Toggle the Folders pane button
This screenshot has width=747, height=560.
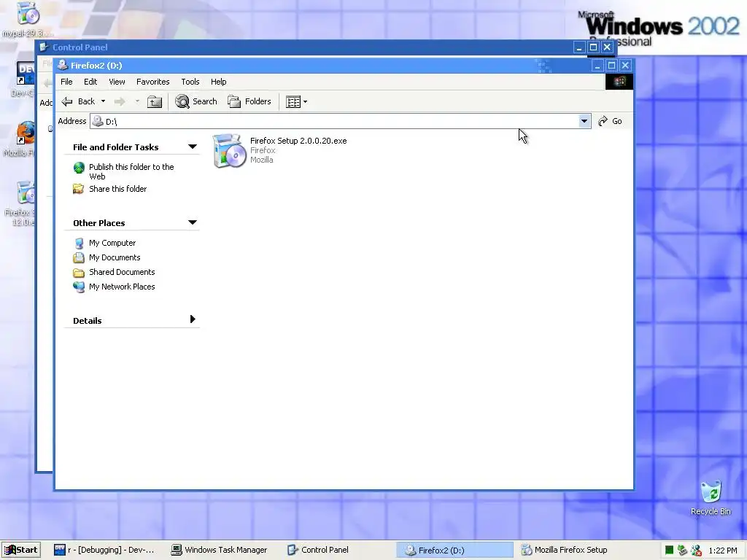click(249, 101)
